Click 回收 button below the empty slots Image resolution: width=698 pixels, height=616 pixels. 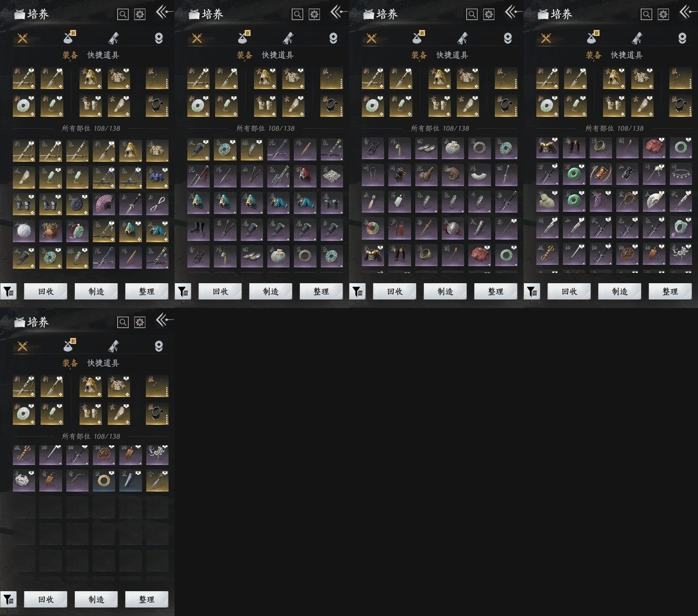46,599
